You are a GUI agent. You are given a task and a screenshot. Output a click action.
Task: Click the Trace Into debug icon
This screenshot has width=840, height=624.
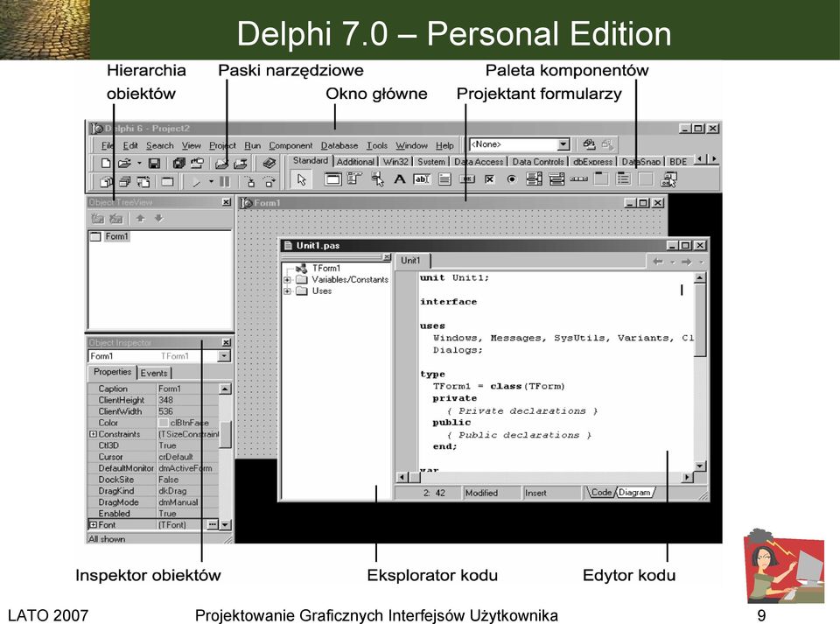point(250,181)
